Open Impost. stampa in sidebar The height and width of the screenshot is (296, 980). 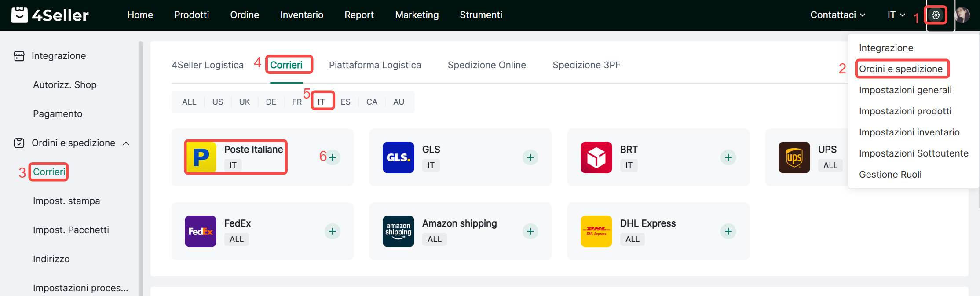(66, 201)
